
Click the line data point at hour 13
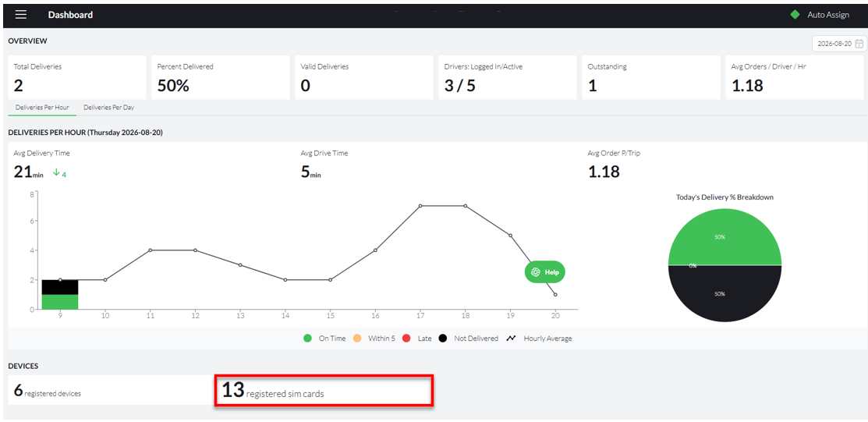pos(239,264)
